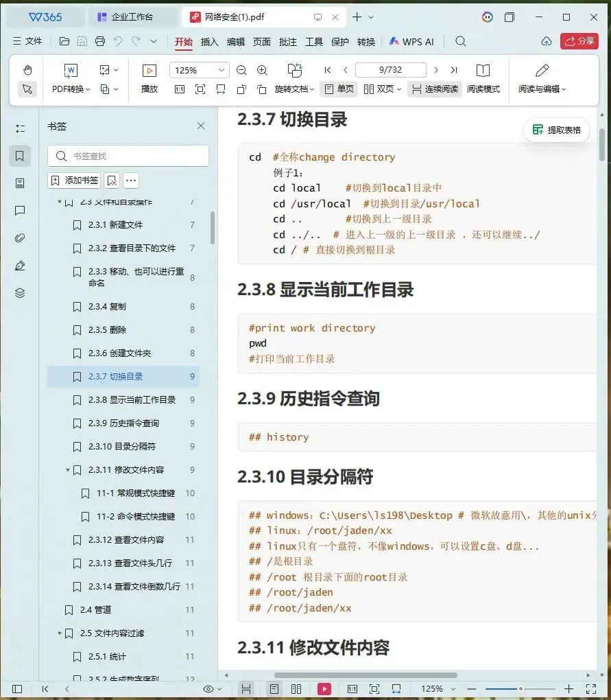Click the print icon
611x700 pixels.
tap(100, 41)
